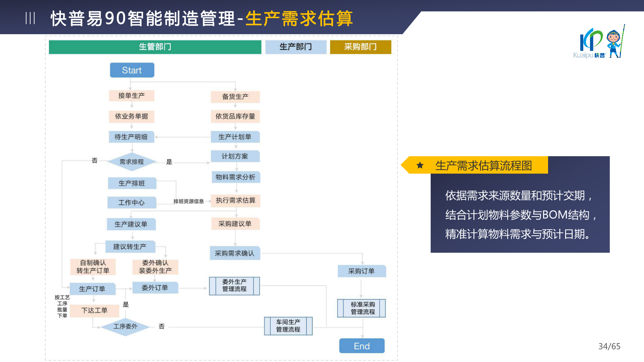The width and height of the screenshot is (644, 362).
Task: Click the three vertical bars icon
Action: (x=30, y=18)
